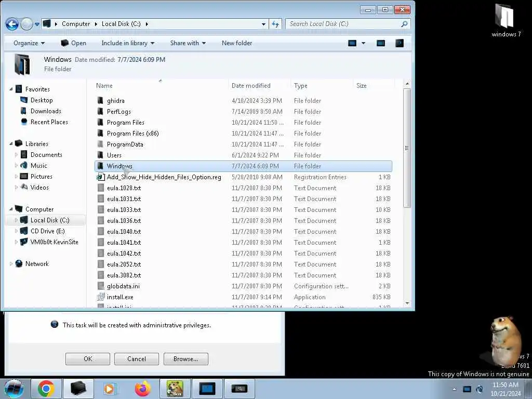Open the media player taskbar icon
Viewport: 532px width, 399px height.
tap(110, 389)
